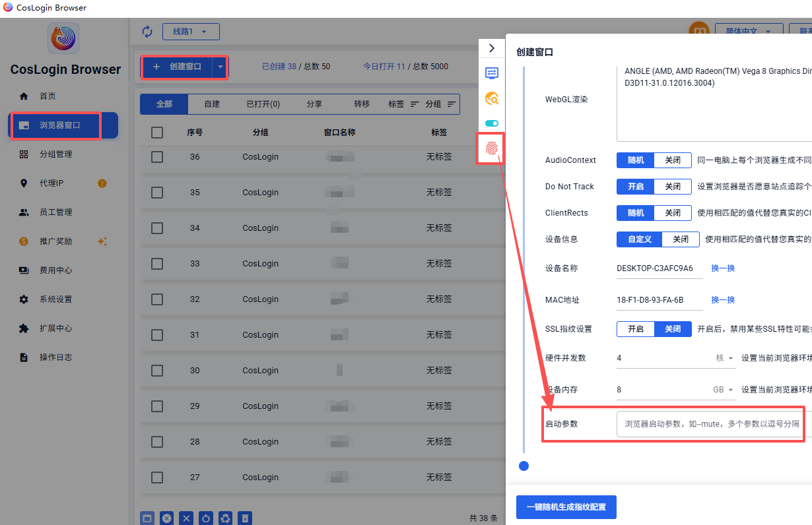The width and height of the screenshot is (812, 525).
Task: Click the 共 38 条 total text
Action: pos(483,518)
